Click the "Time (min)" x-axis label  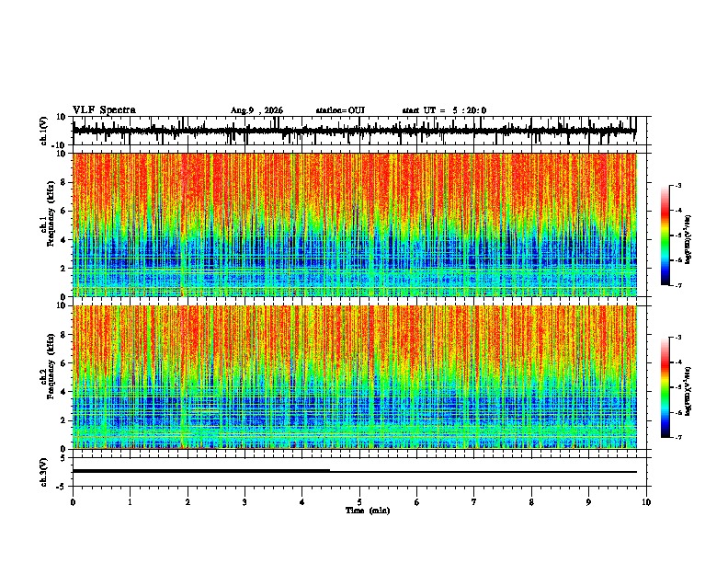pyautogui.click(x=368, y=511)
